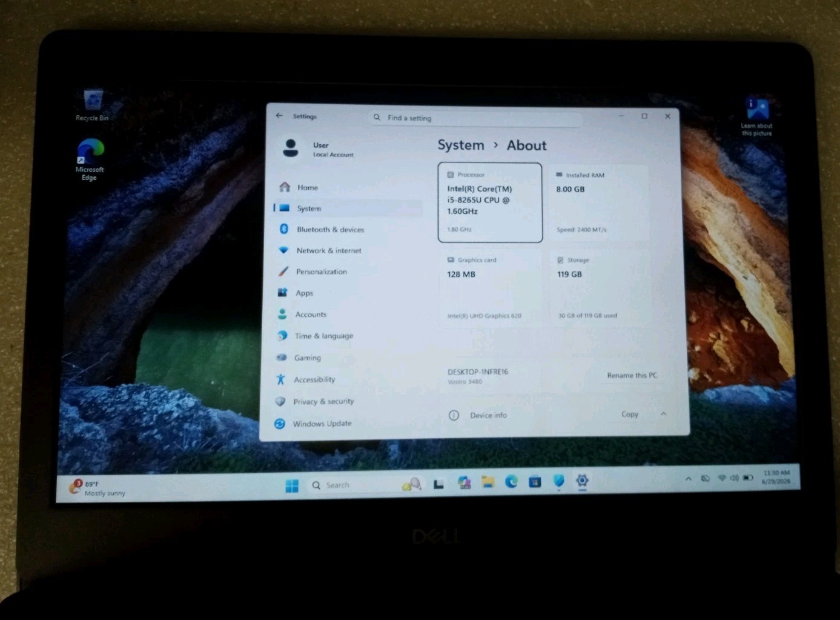840x620 pixels.
Task: Click Learn about this picture icon
Action: coord(756,116)
